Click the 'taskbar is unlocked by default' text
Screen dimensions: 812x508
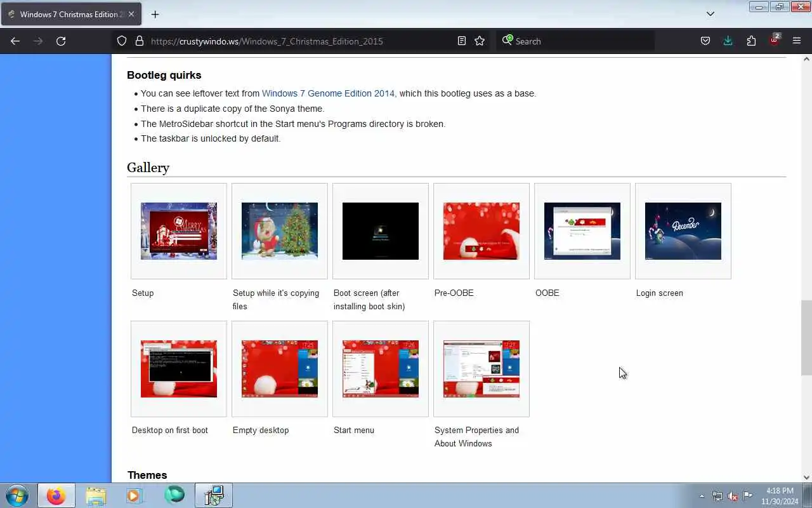coord(211,138)
